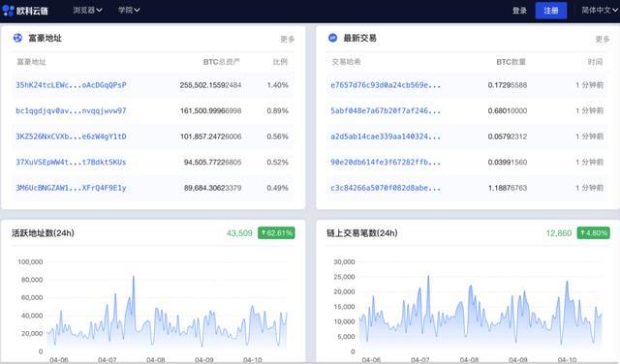The image size is (620, 364).
Task: Click the 12,860 transaction count
Action: (x=559, y=233)
